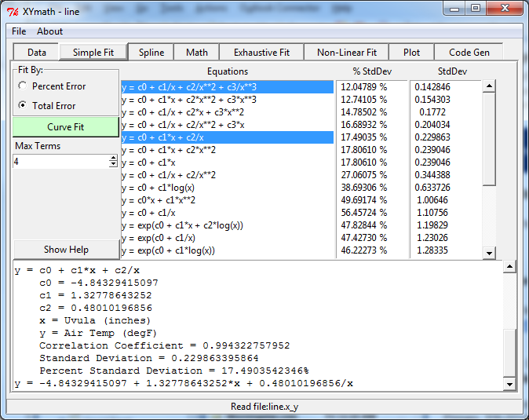The image size is (529, 420).
Task: Increase Max Terms with spinner up arrow
Action: tap(113, 158)
